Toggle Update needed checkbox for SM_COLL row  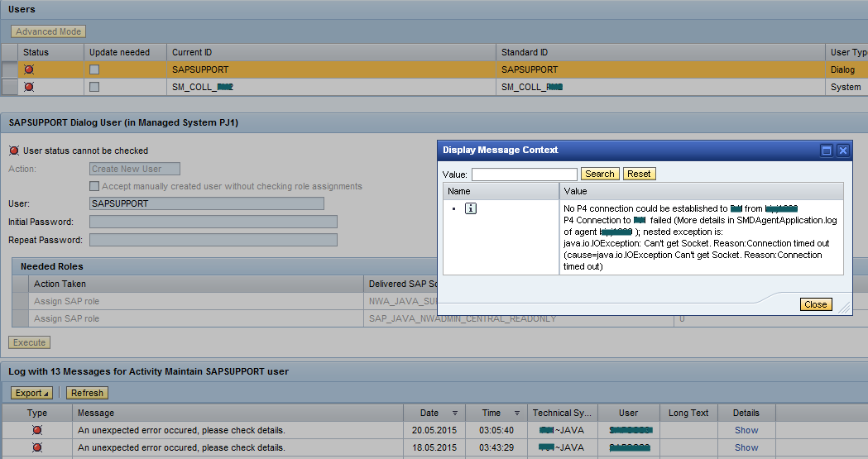click(x=94, y=87)
